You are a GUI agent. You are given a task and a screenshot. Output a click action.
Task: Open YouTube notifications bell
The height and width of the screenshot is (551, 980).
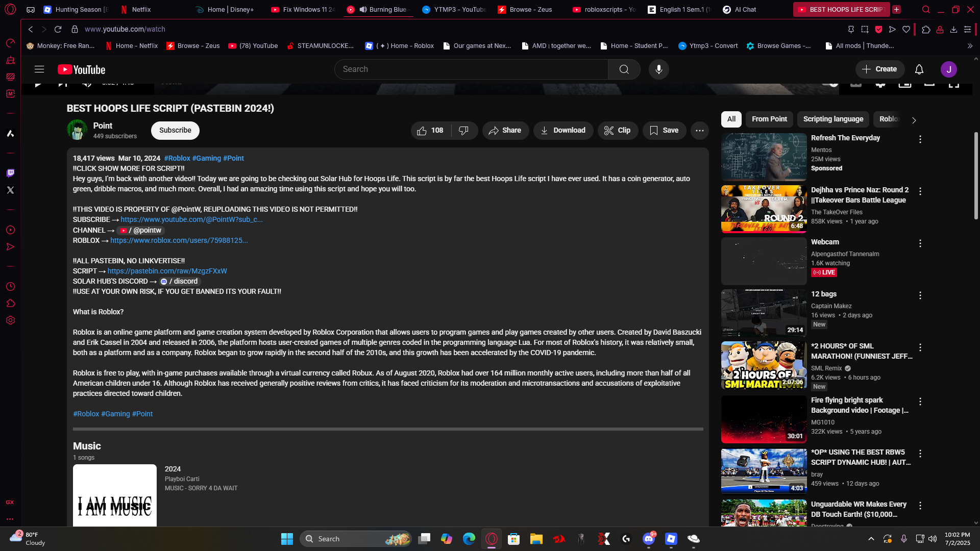[919, 69]
